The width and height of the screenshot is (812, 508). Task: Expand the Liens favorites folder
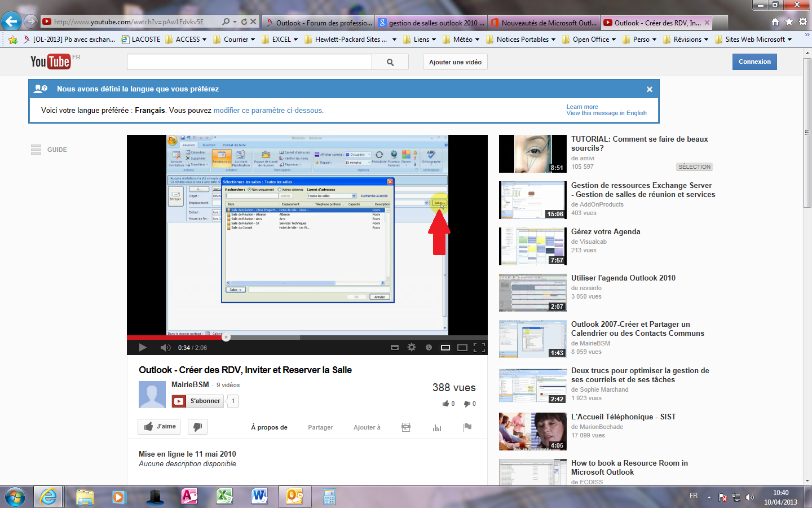pyautogui.click(x=420, y=40)
